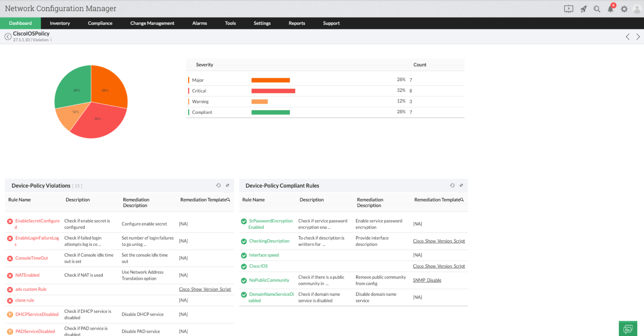Image resolution: width=644 pixels, height=336 pixels.
Task: Switch to the Compliance tab
Action: coord(100,23)
